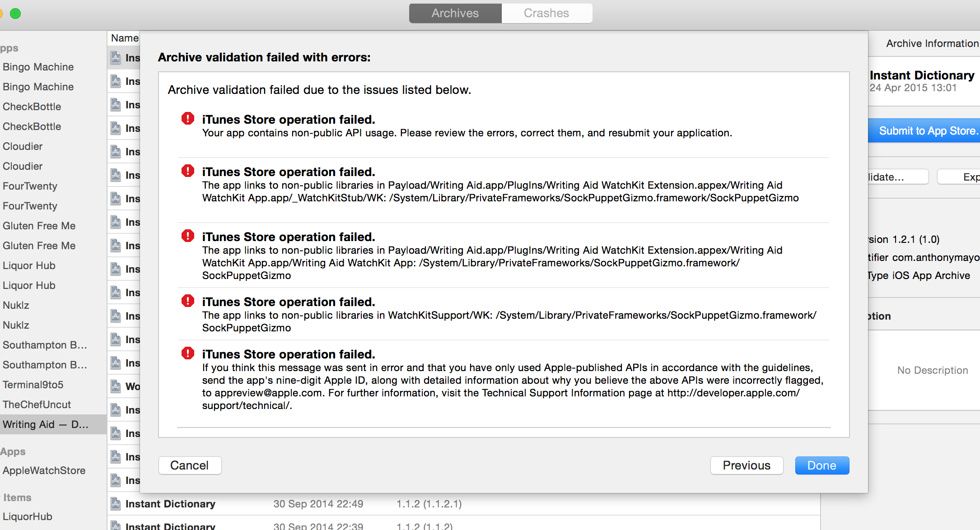Select TheChefUncut sidebar entry
980x530 pixels.
coord(37,404)
